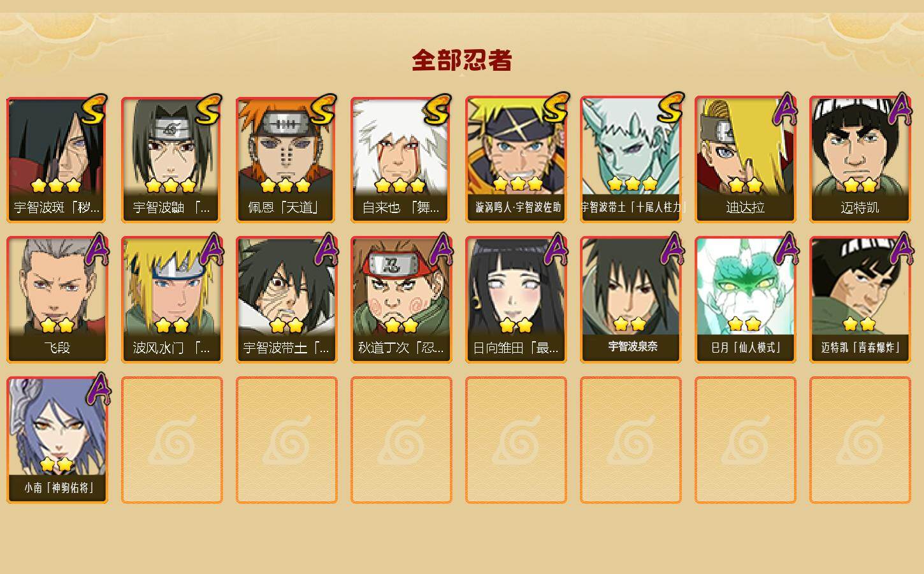Select the 飞段 ninja card
Image resolution: width=924 pixels, height=574 pixels.
pyautogui.click(x=57, y=300)
